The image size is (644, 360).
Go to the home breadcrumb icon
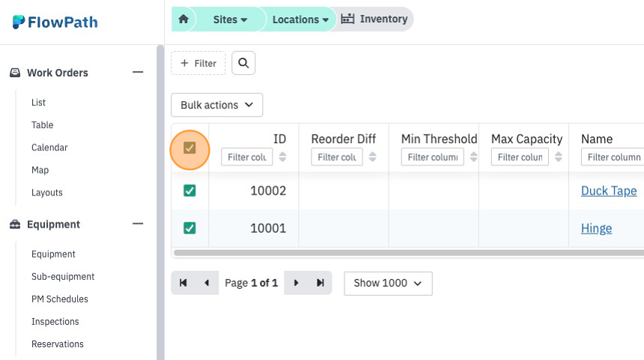(x=183, y=19)
